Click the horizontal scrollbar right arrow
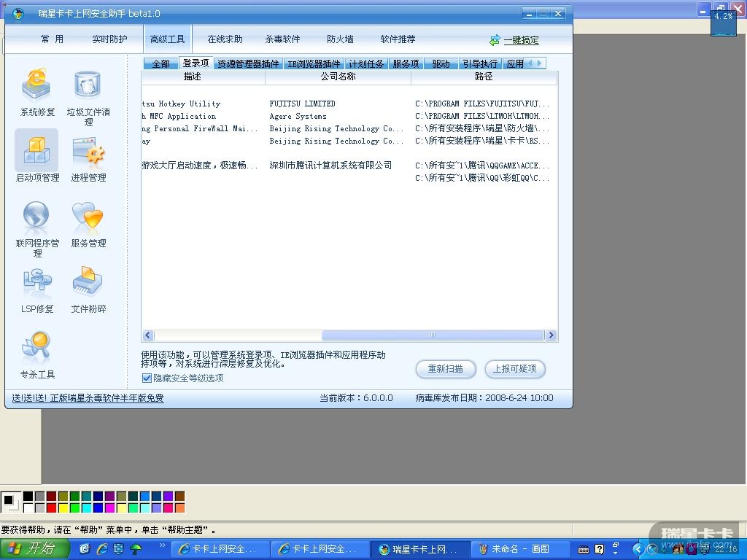 pos(551,335)
